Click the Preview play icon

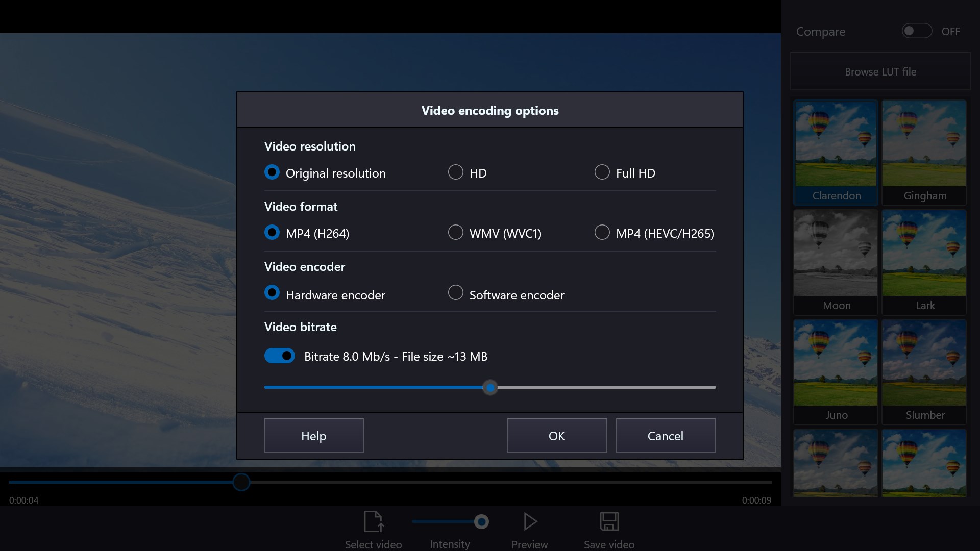529,521
